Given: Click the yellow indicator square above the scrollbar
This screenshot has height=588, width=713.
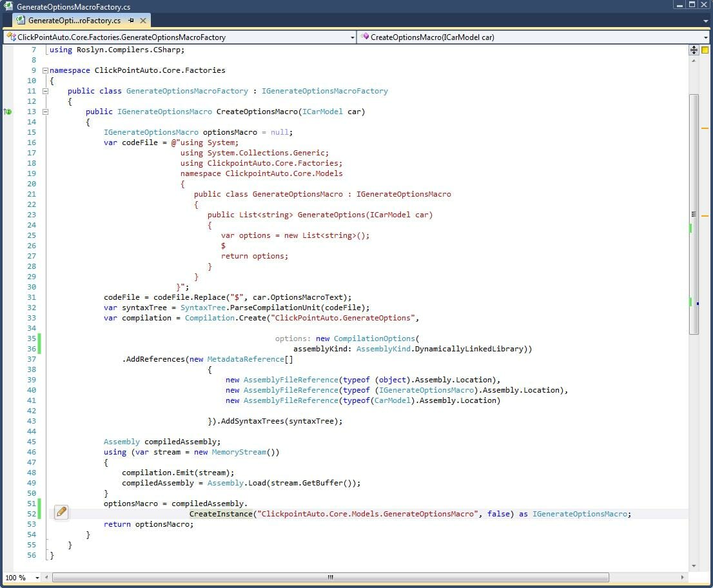Looking at the screenshot, I should click(705, 50).
